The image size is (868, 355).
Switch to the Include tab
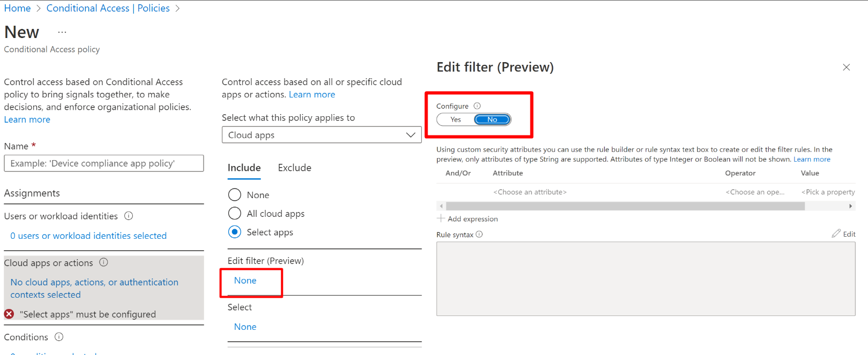[x=244, y=168]
